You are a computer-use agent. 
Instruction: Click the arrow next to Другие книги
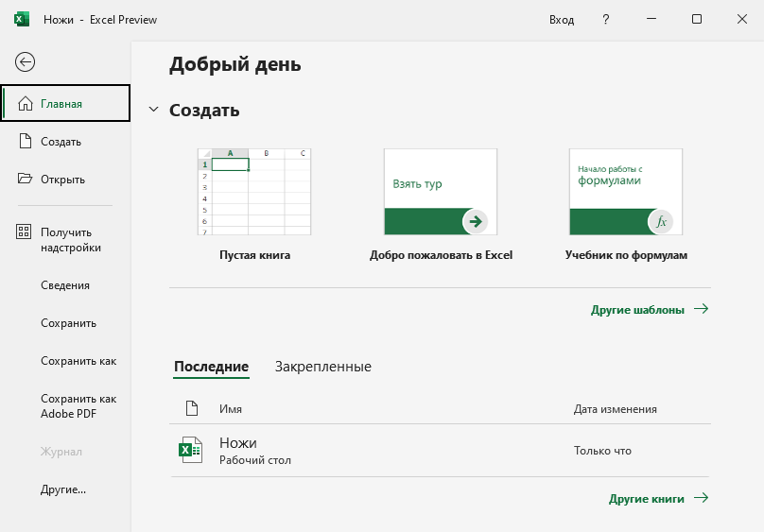(702, 497)
